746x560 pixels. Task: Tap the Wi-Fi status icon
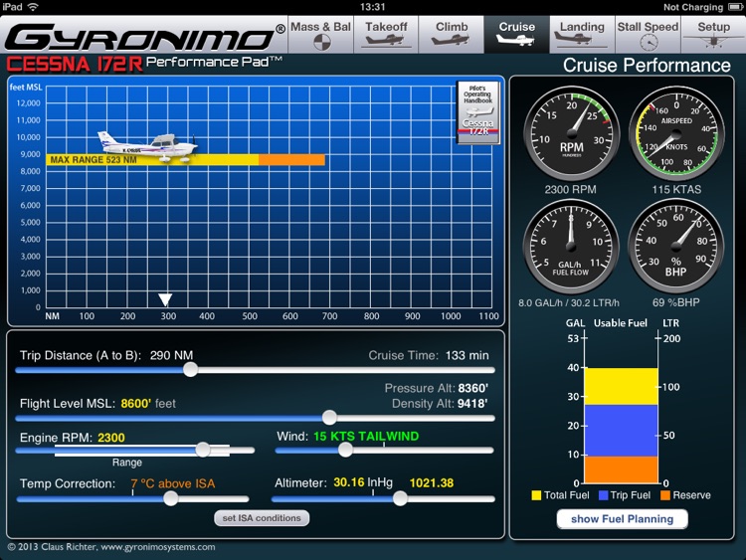click(33, 7)
